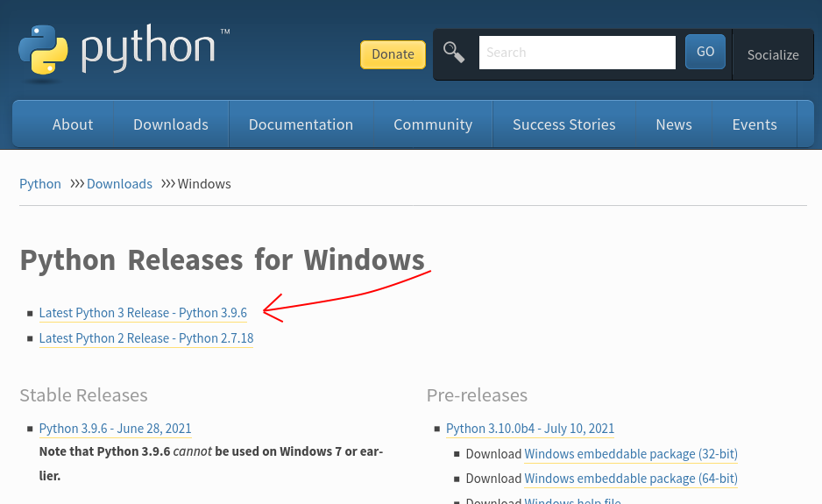The image size is (822, 504).
Task: Download Windows embeddable package (32-bit)
Action: point(631,454)
